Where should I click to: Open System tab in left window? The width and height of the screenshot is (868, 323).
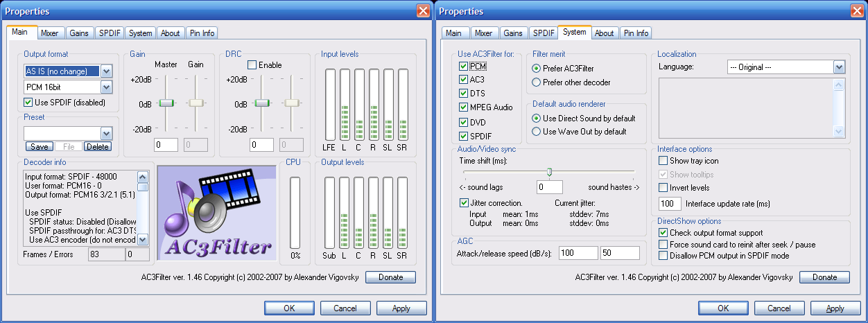click(141, 33)
